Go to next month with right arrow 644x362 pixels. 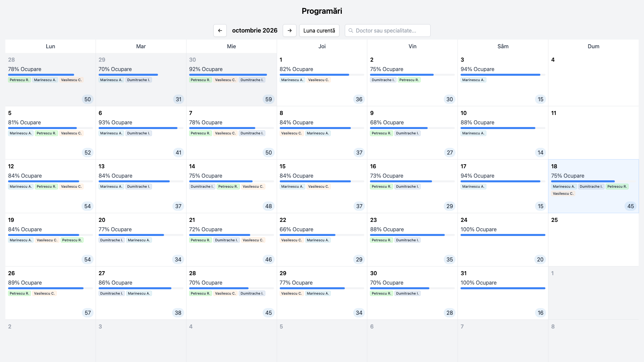[x=289, y=31]
